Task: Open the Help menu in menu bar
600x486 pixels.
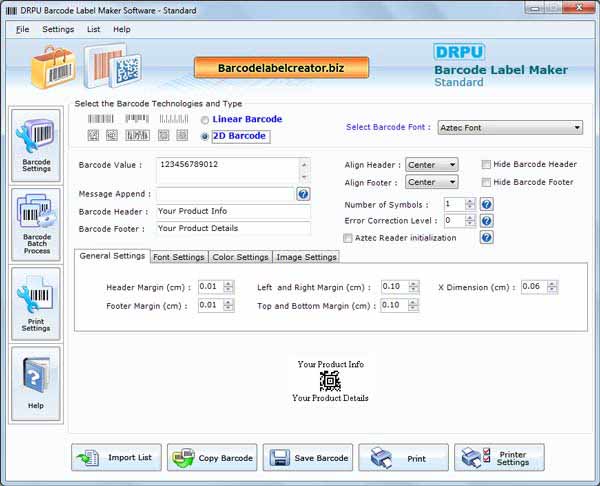Action: tap(122, 29)
